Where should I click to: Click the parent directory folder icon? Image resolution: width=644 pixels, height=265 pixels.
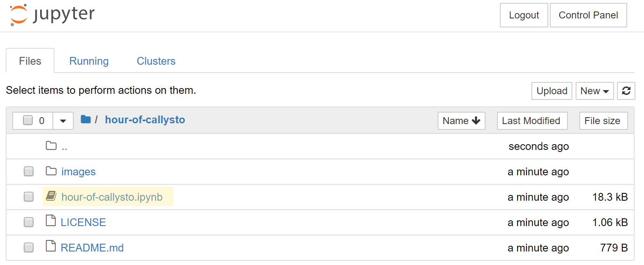(x=51, y=146)
